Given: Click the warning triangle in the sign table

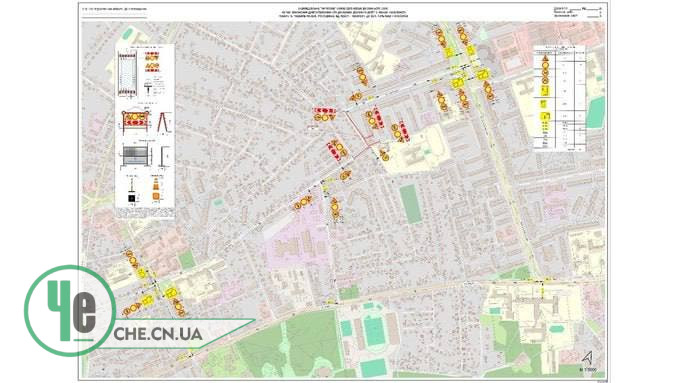Looking at the screenshot, I should (545, 58).
